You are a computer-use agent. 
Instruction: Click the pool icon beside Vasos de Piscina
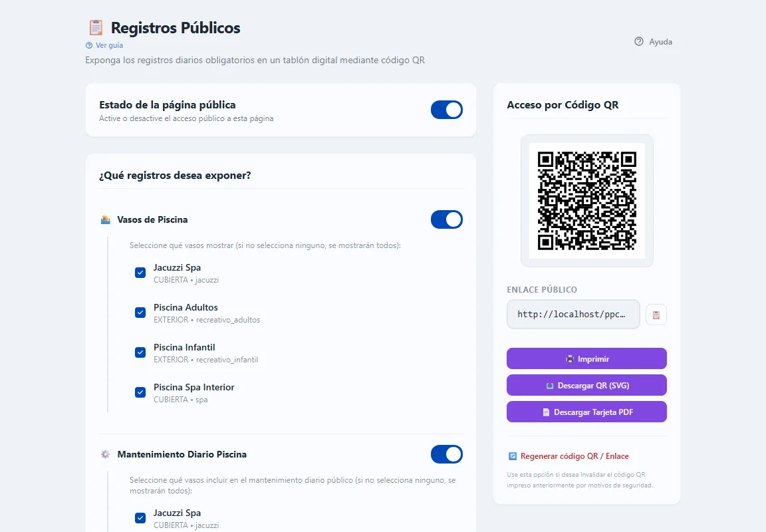pos(106,220)
